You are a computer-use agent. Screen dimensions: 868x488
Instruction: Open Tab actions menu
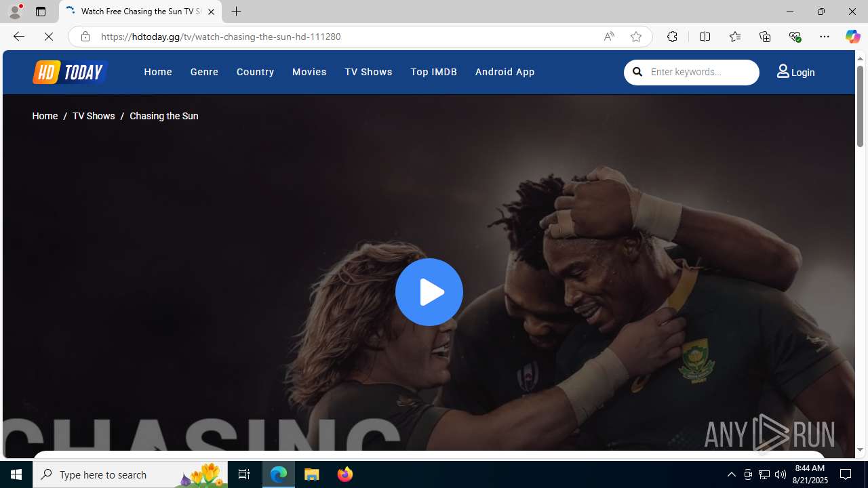coord(41,12)
